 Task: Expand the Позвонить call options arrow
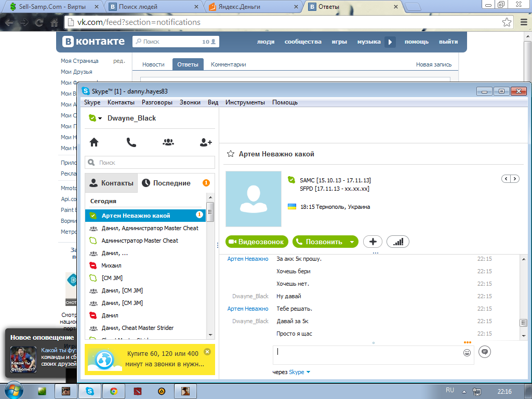click(352, 242)
